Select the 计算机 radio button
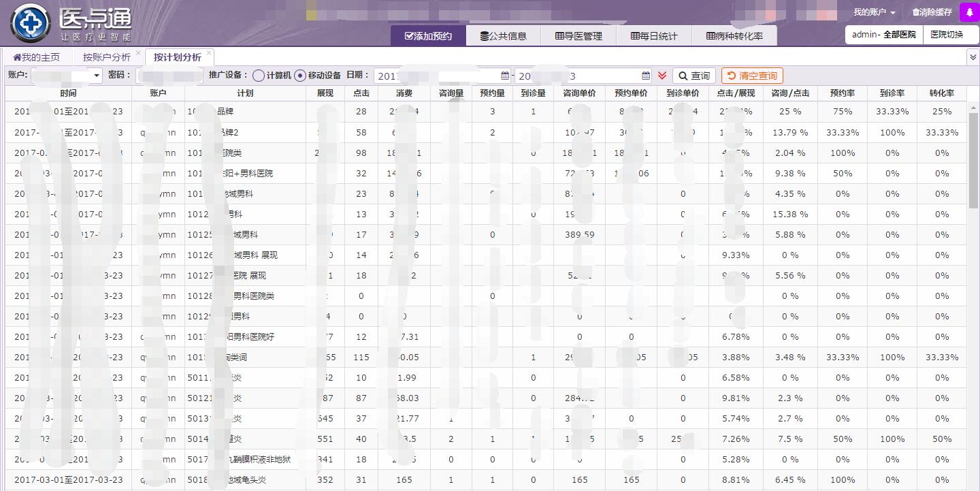Viewport: 980px width, 491px height. click(x=259, y=76)
